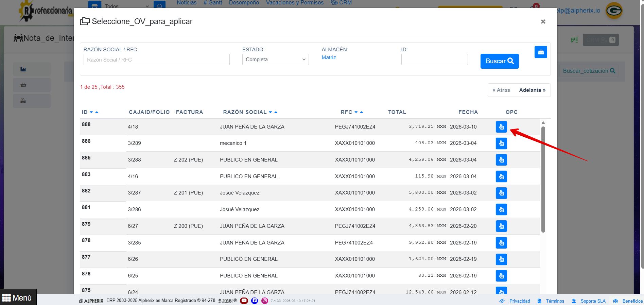Open the Menú button in the bottom corner
This screenshot has width=644, height=305.
click(17, 298)
